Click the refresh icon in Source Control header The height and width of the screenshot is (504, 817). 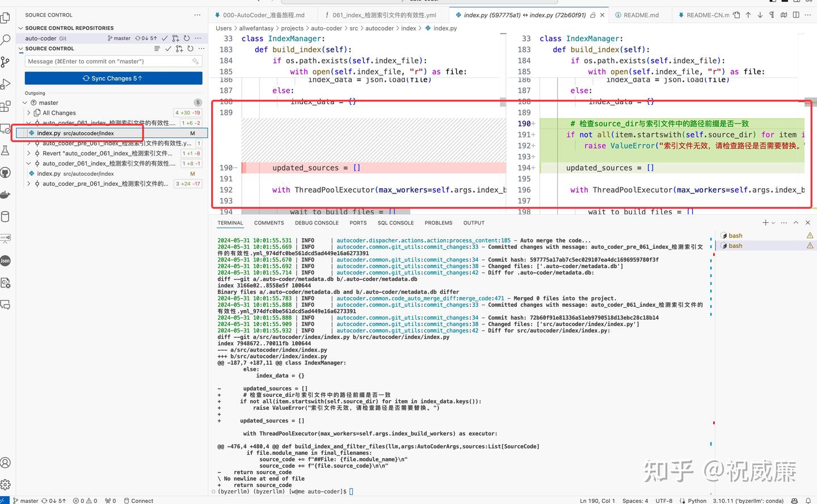[190, 49]
